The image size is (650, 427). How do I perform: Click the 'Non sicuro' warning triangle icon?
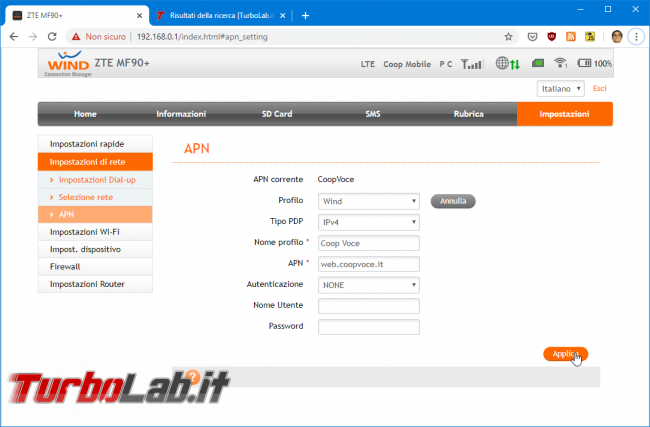pyautogui.click(x=76, y=37)
